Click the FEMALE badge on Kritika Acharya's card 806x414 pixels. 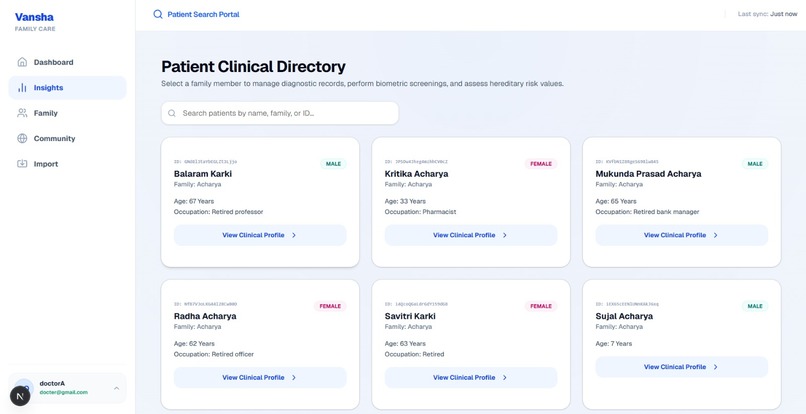(x=541, y=164)
